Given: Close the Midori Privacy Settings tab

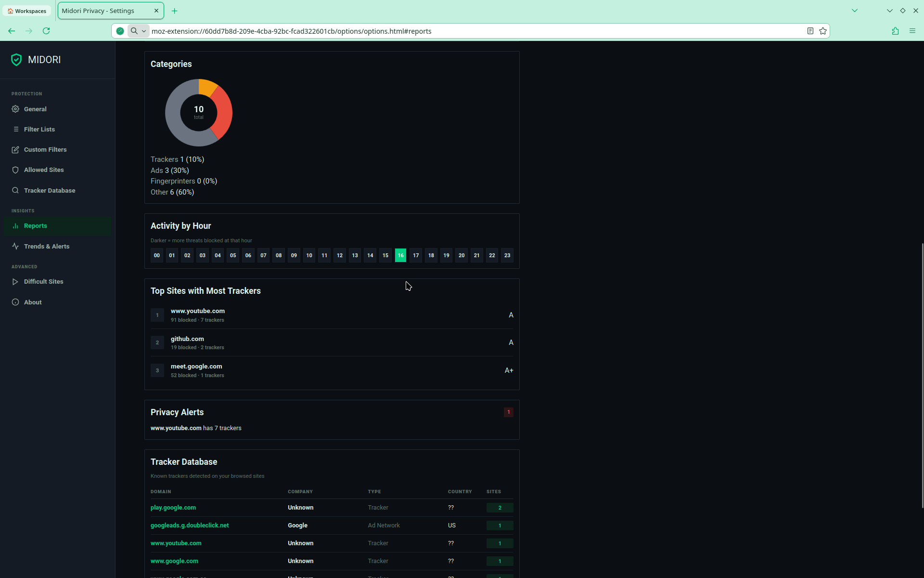Looking at the screenshot, I should click(x=156, y=11).
